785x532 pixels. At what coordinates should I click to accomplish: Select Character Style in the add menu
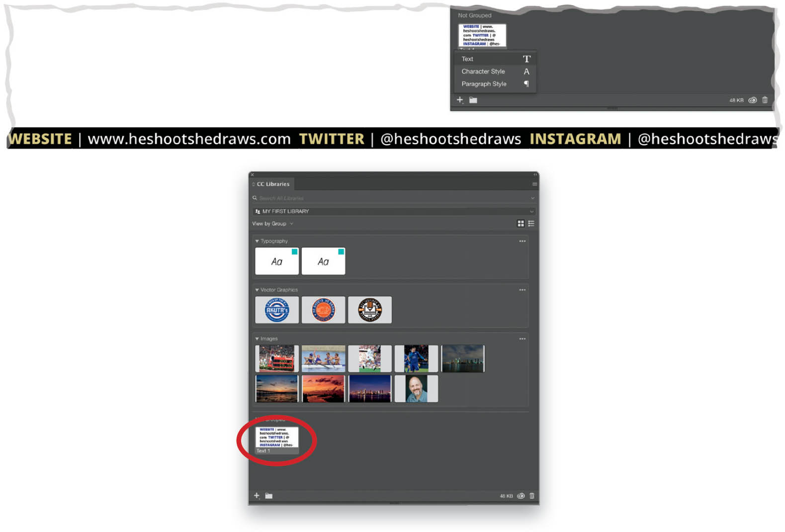[x=495, y=71]
